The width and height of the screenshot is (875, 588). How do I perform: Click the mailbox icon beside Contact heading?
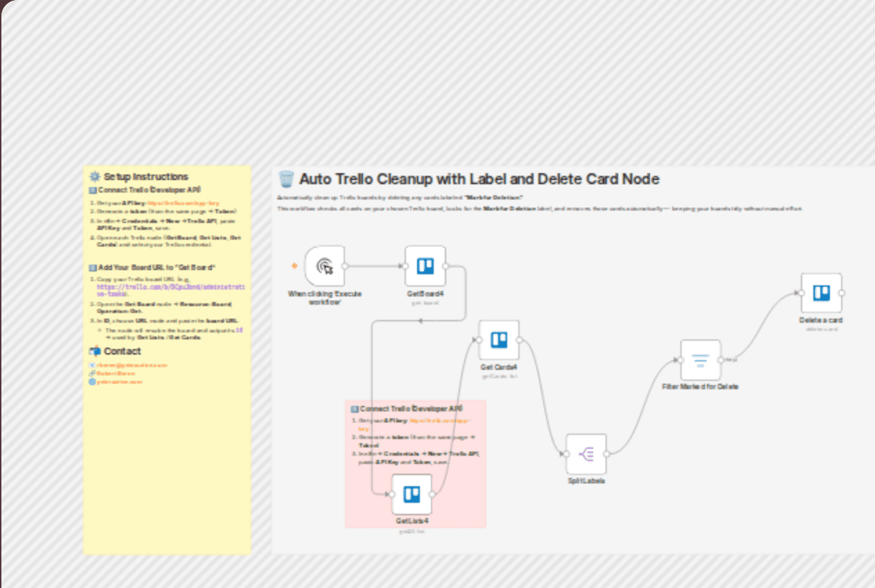(95, 351)
